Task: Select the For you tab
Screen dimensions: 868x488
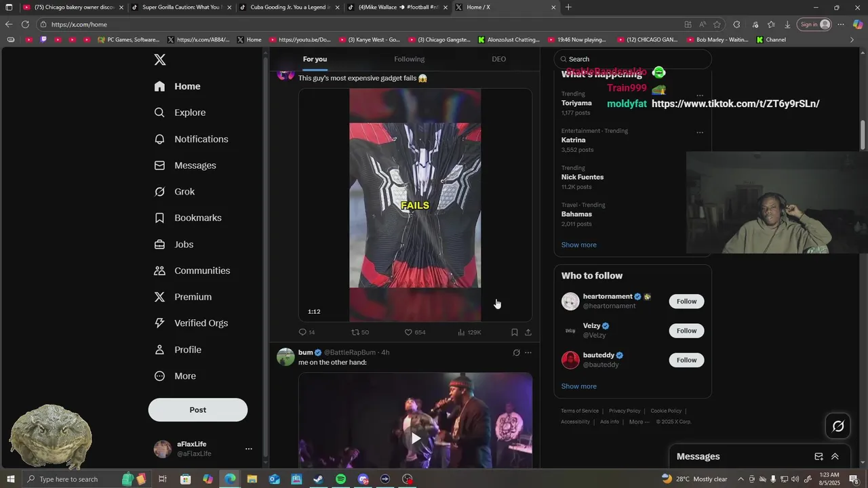Action: coord(315,59)
